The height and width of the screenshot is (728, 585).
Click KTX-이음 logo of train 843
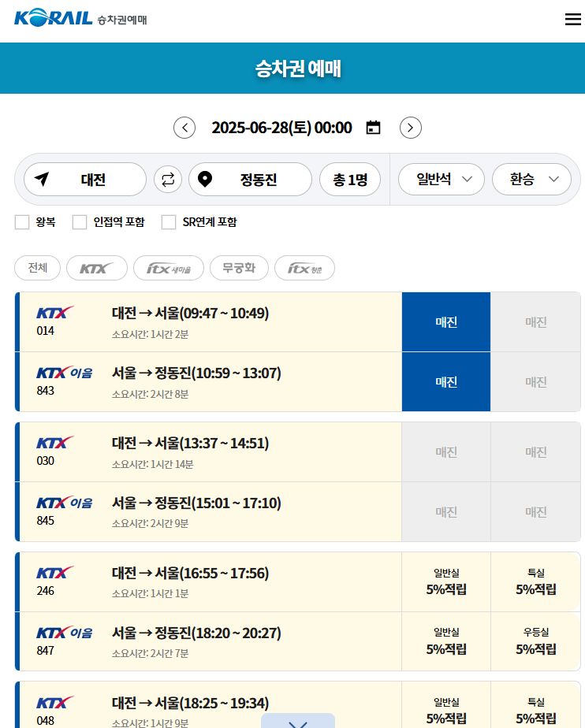click(64, 373)
